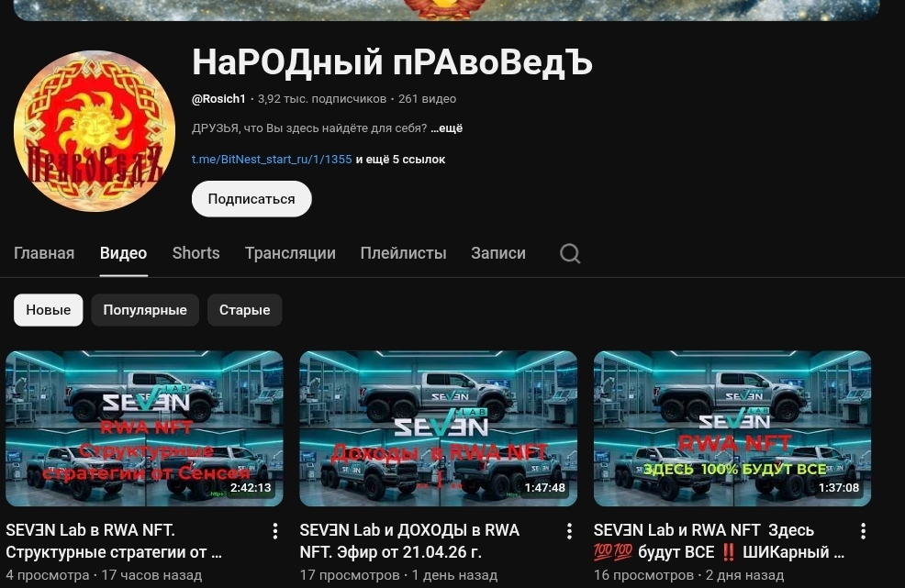Open the 2:42:13 SEVEN Lab video thumbnail
Viewport: 905px width, 588px height.
pos(144,428)
